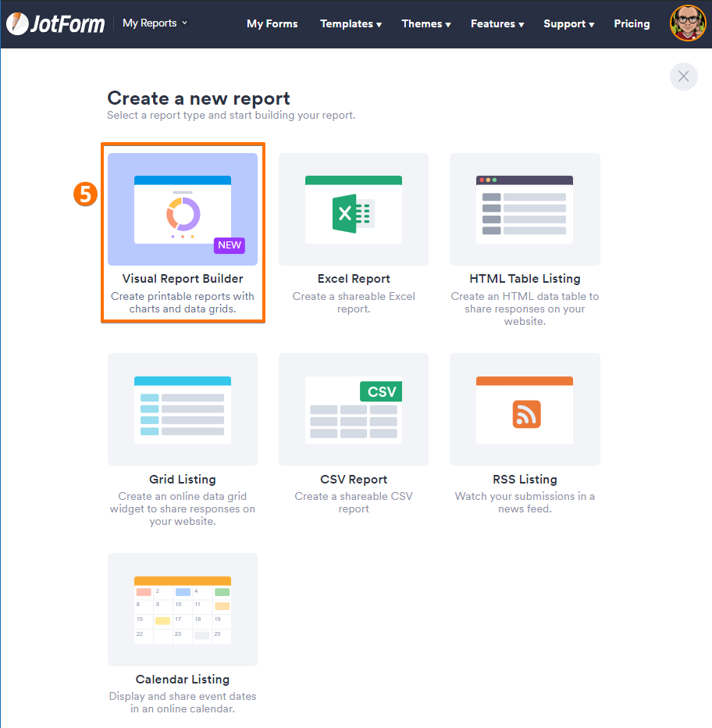Click the Visual Report Builder title text

pyautogui.click(x=183, y=279)
